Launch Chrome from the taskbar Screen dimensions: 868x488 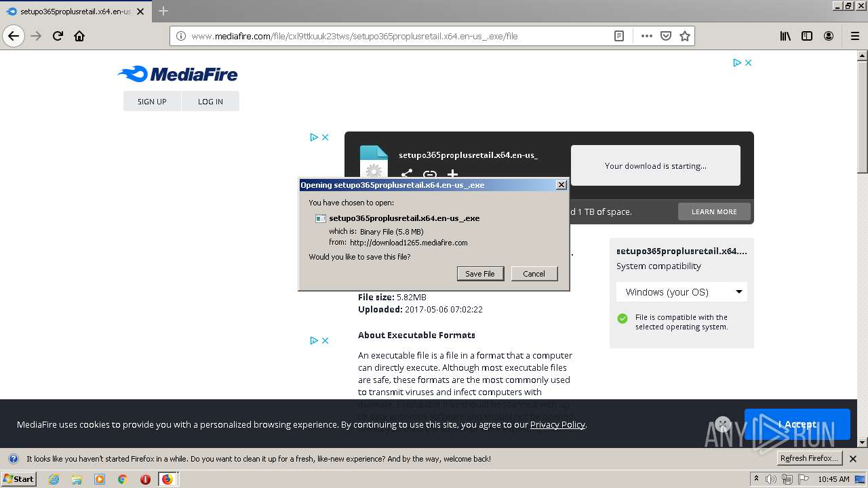(x=123, y=479)
